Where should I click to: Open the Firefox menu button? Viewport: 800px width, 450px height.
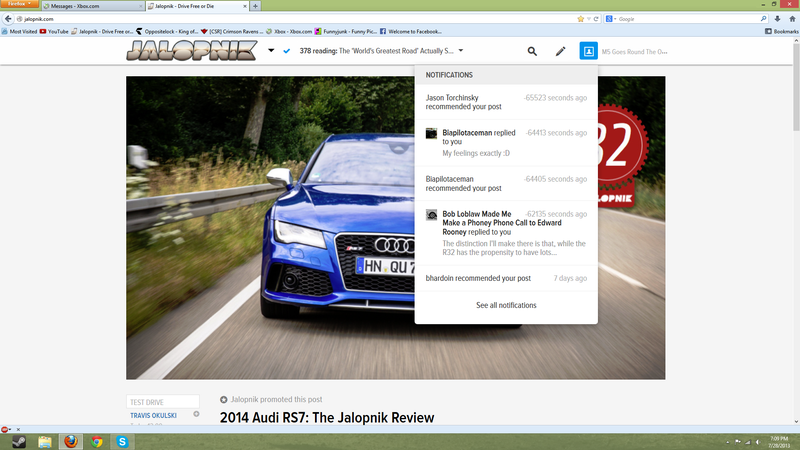19,4
